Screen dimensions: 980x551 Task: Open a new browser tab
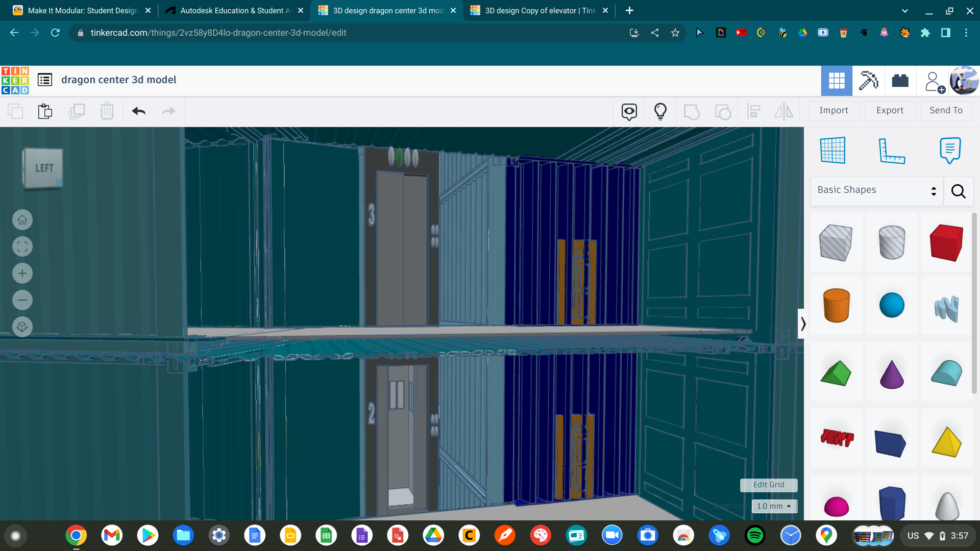[x=629, y=10]
